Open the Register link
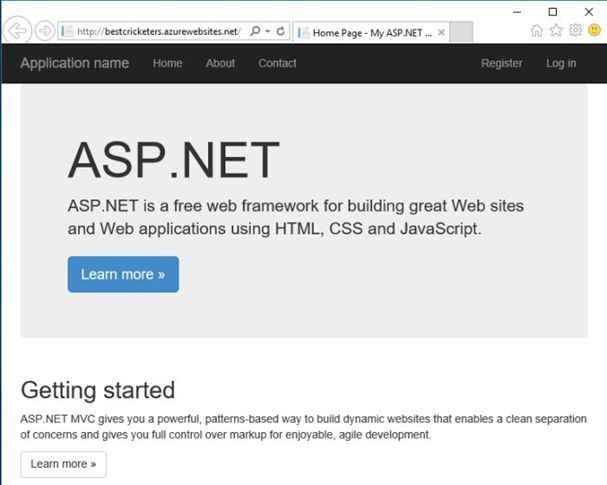 point(501,63)
